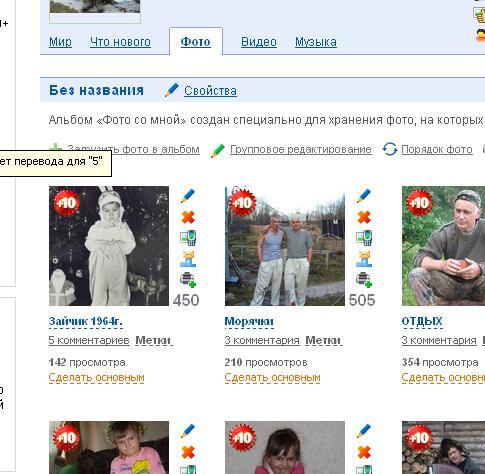This screenshot has height=474, width=485.
Task: Open the ОТДЫХ photo thumbnail
Action: click(443, 246)
